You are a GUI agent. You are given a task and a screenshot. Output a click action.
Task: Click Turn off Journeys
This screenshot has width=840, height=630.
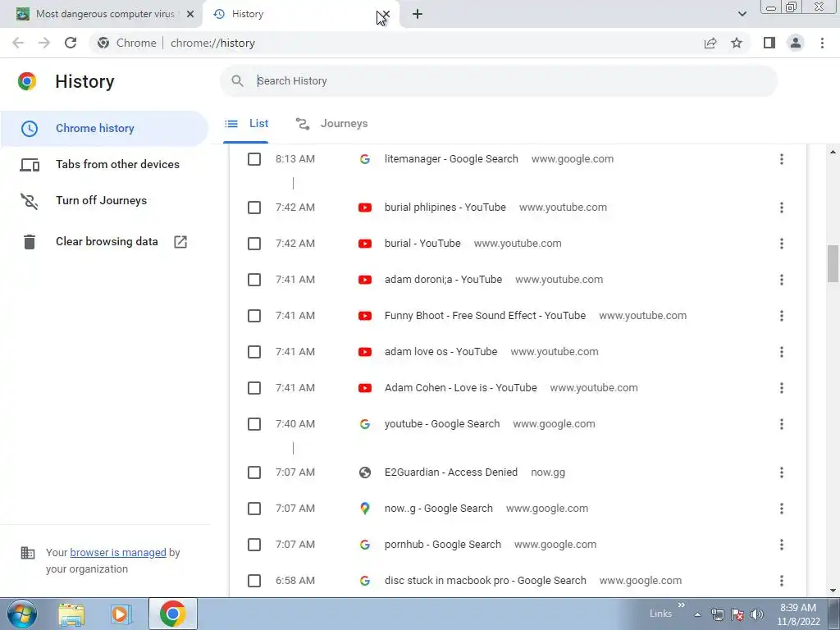click(101, 200)
